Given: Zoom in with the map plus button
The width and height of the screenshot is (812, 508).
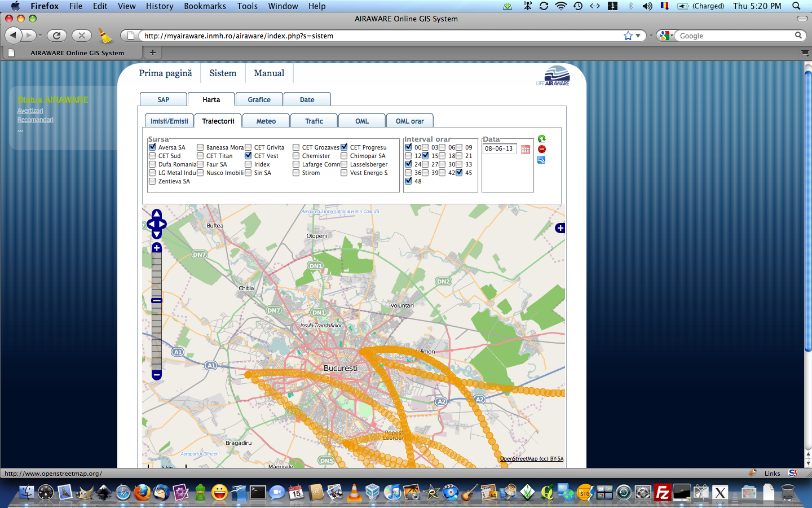Looking at the screenshot, I should coord(157,248).
